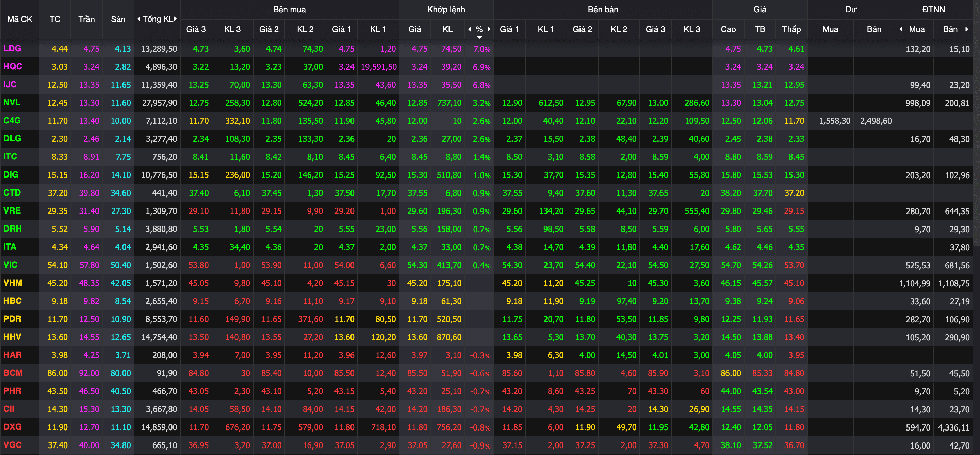Click HQC buy volume 19,591,50
The width and height of the screenshot is (980, 455).
click(x=378, y=67)
